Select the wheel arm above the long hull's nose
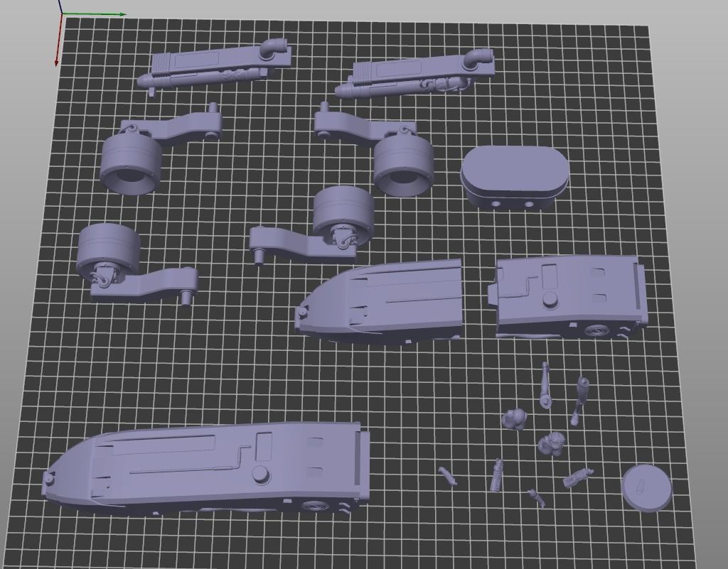Screen dimensions: 728x569 (x=137, y=264)
